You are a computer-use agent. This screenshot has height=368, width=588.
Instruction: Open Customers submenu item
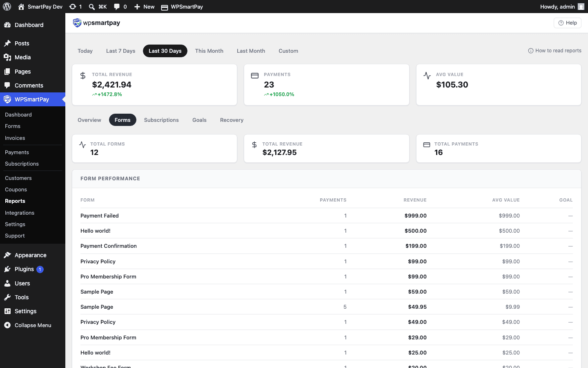18,178
